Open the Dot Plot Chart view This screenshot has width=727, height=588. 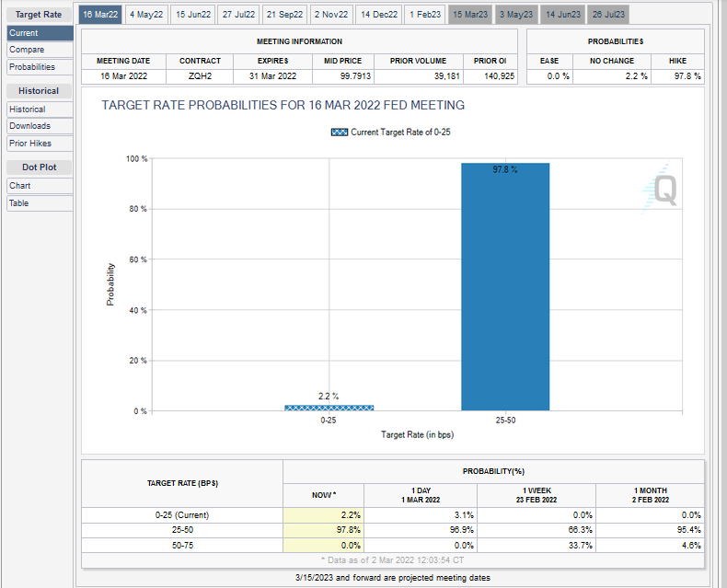point(40,186)
